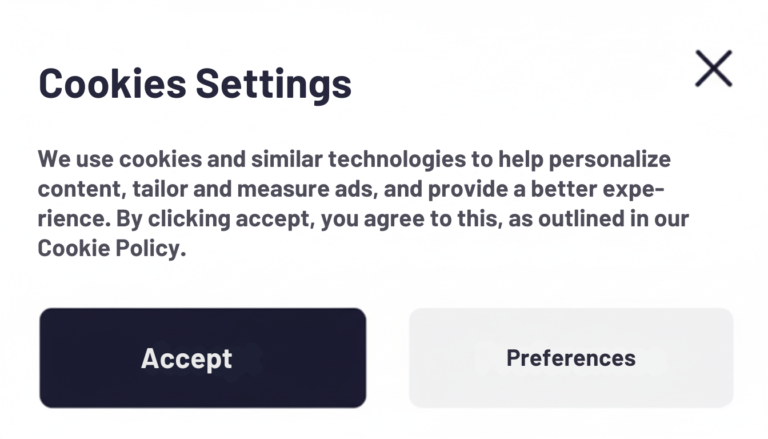Image resolution: width=768 pixels, height=439 pixels.
Task: Accept all cookies
Action: point(202,358)
